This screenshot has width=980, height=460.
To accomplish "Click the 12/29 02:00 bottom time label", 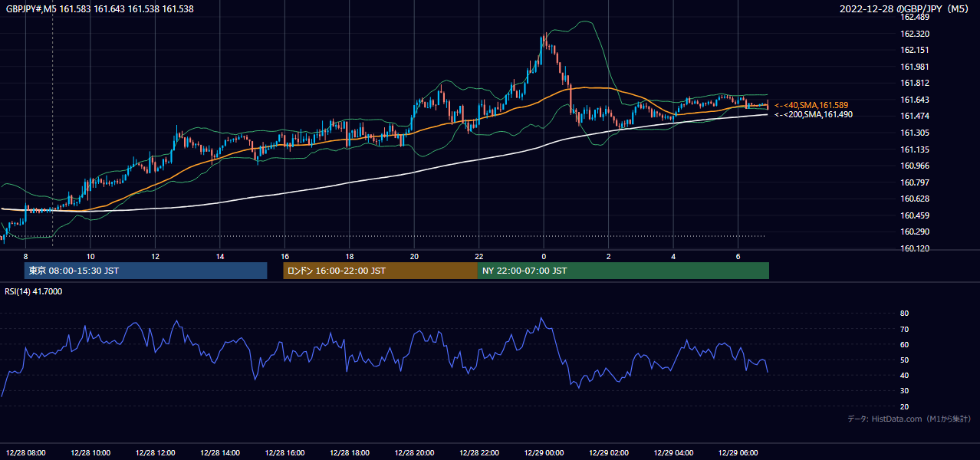I will pos(610,452).
